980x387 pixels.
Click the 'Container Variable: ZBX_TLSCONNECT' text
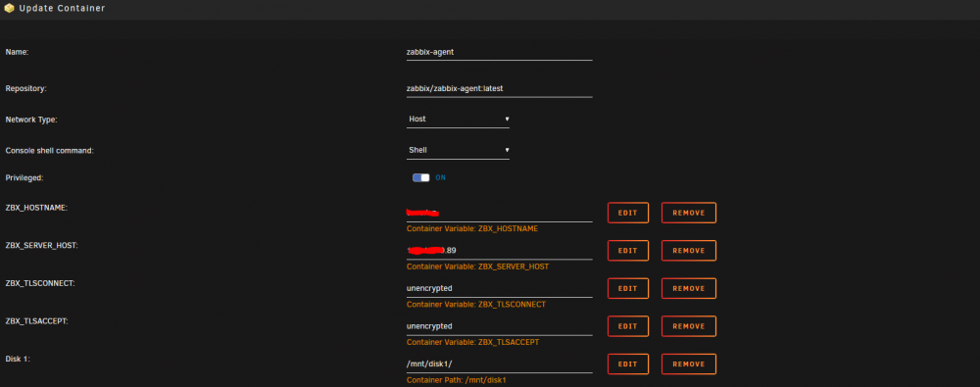click(476, 305)
